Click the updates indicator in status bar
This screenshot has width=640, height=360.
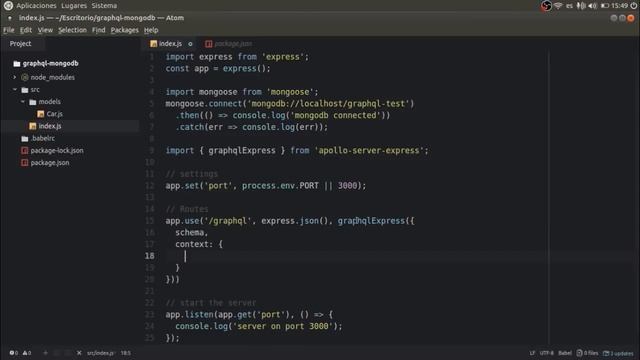click(x=618, y=353)
